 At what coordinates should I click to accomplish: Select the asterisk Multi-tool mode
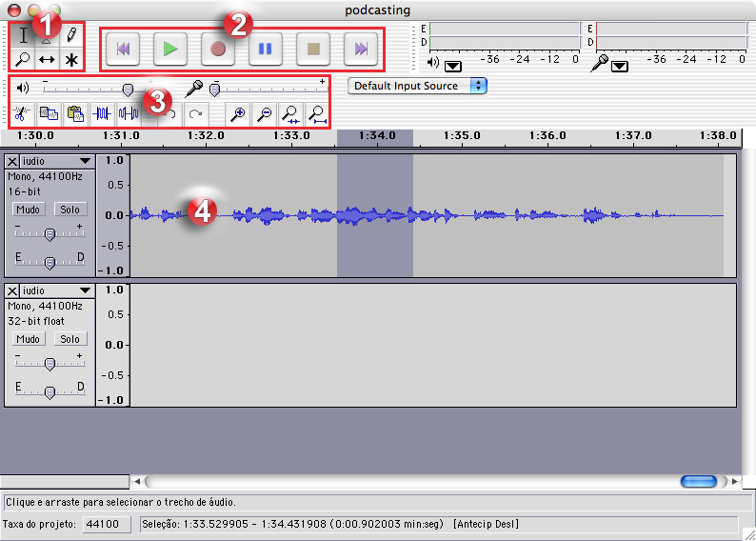[x=71, y=59]
